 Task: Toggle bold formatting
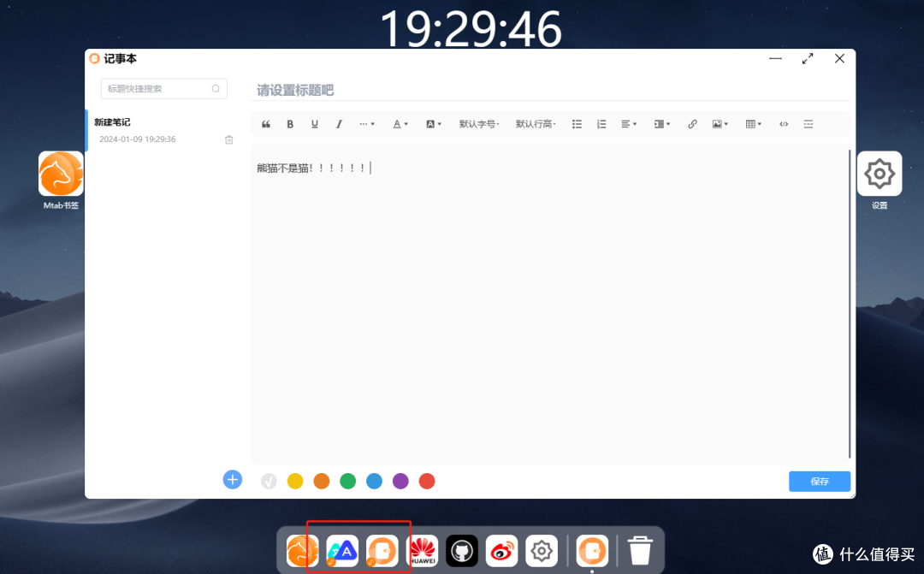290,124
